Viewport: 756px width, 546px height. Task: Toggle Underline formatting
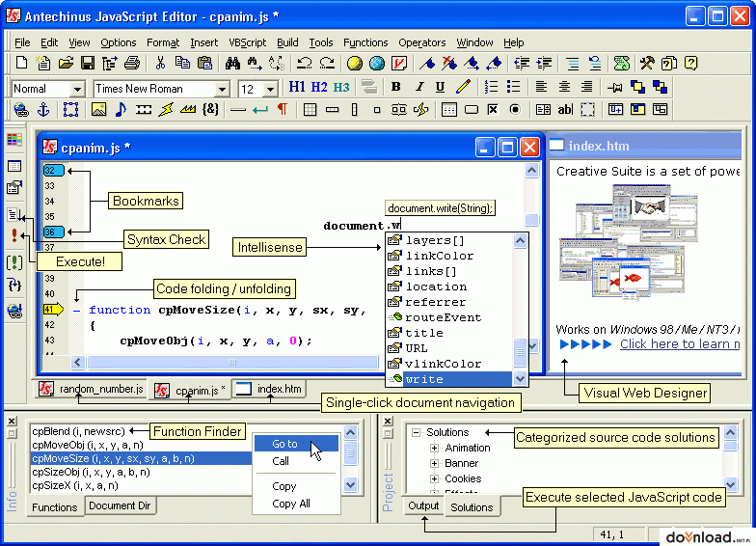point(440,87)
